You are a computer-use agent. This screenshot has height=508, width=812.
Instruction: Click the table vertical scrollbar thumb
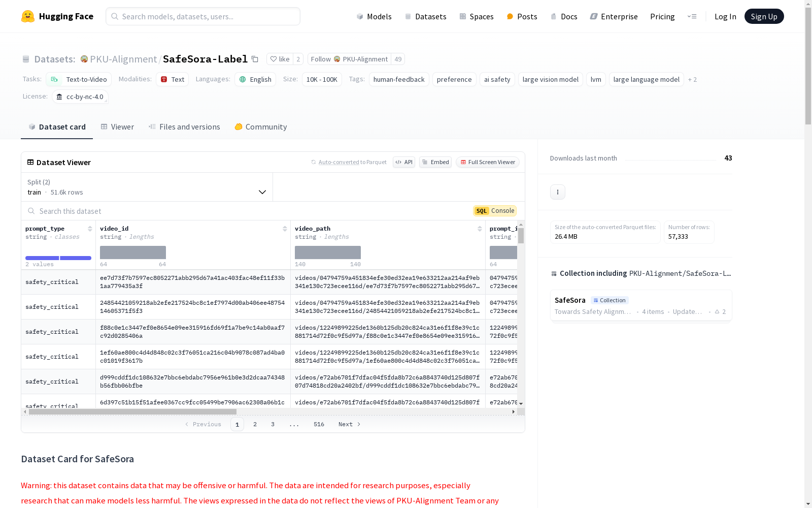(x=521, y=236)
